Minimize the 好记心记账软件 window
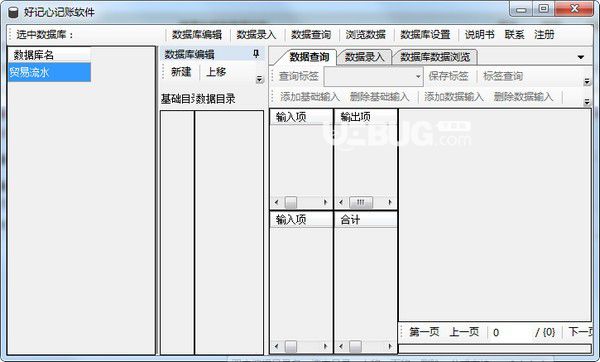The image size is (600, 362). 521,9
